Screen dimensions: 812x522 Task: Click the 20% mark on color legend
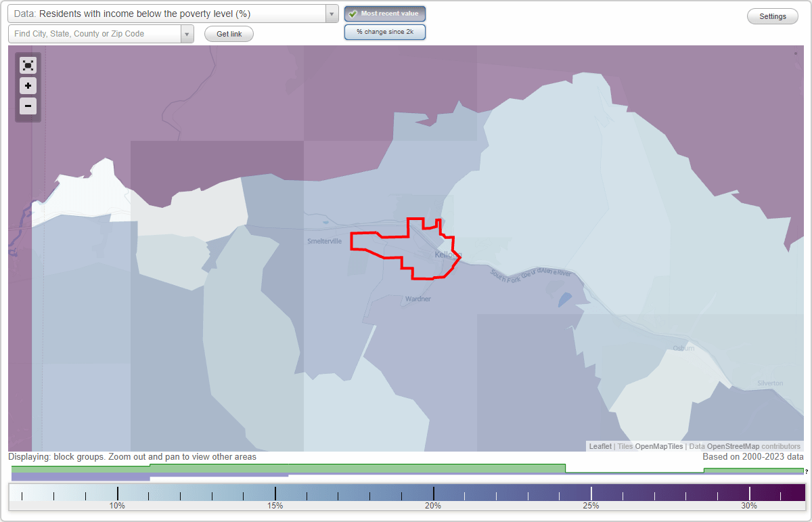[x=433, y=506]
